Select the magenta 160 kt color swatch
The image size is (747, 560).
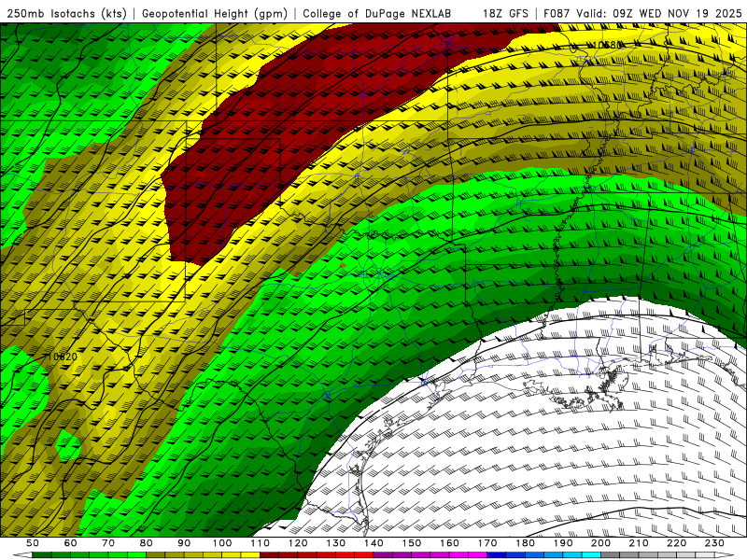click(x=458, y=555)
